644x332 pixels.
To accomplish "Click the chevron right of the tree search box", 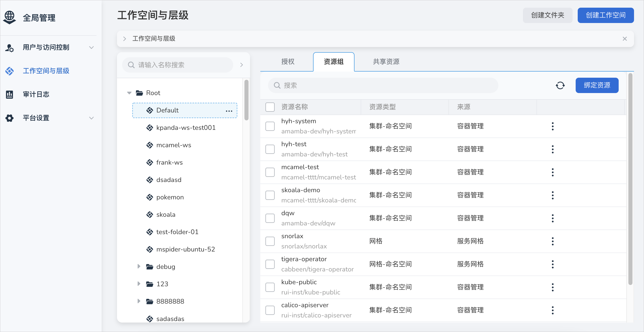I will click(241, 65).
